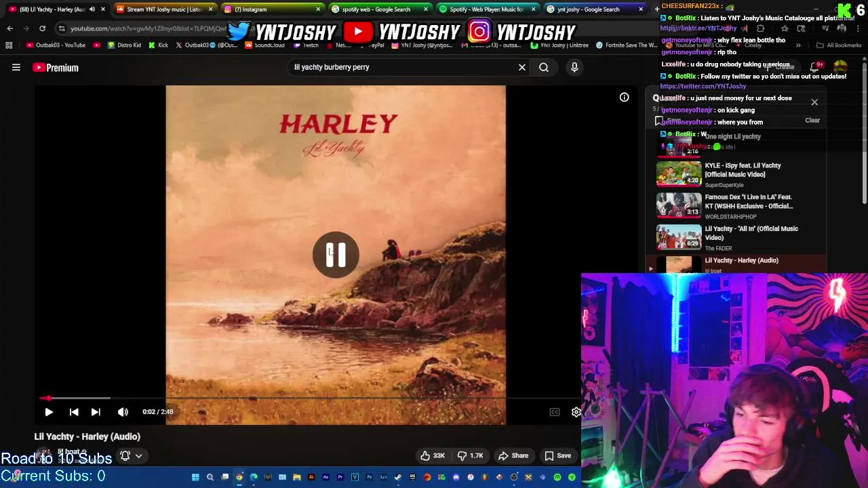Start voice search with the microphone
The image size is (868, 488).
point(574,67)
